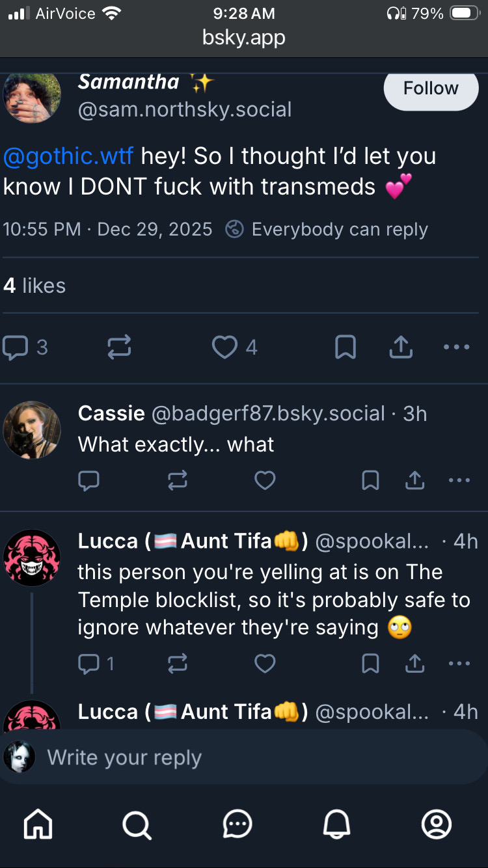
Task: Like Cassie's reply
Action: pyautogui.click(x=265, y=481)
